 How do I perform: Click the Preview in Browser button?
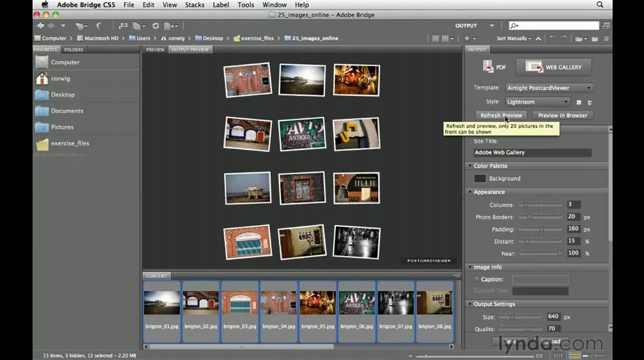[562, 115]
